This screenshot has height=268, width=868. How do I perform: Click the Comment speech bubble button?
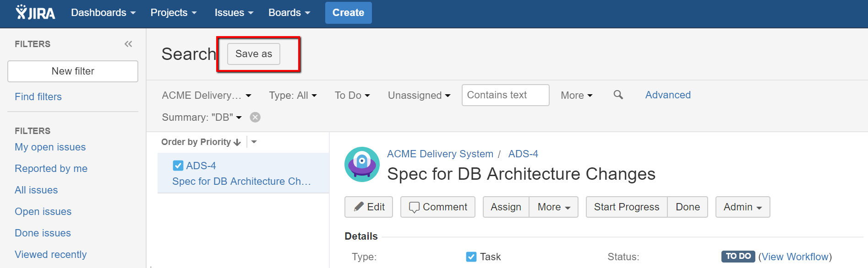pos(438,207)
